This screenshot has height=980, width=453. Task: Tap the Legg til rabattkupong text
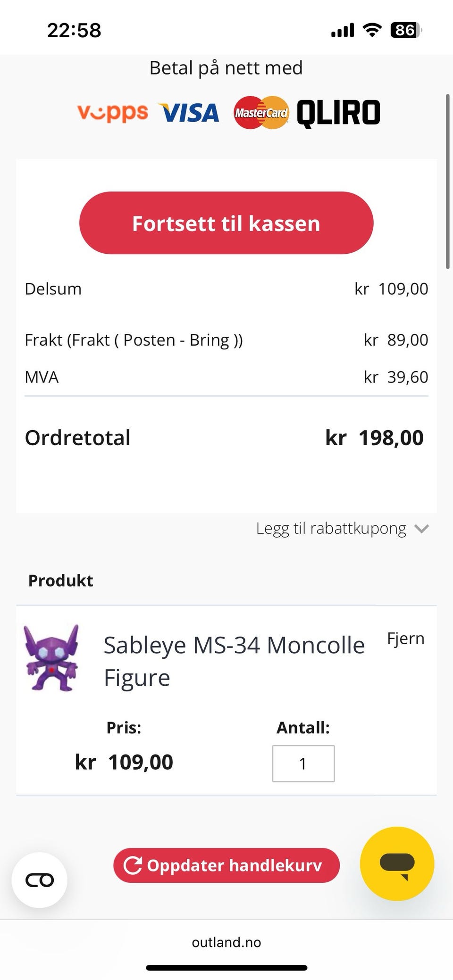pyautogui.click(x=331, y=529)
